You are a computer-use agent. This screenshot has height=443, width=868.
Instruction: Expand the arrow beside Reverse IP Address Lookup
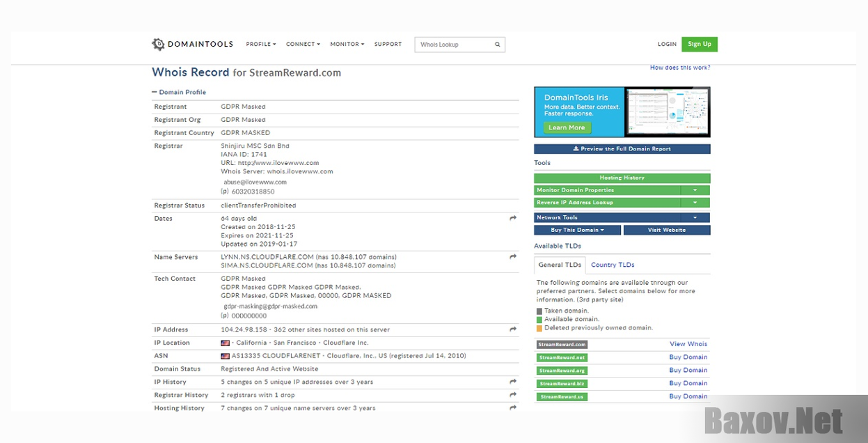(x=695, y=203)
